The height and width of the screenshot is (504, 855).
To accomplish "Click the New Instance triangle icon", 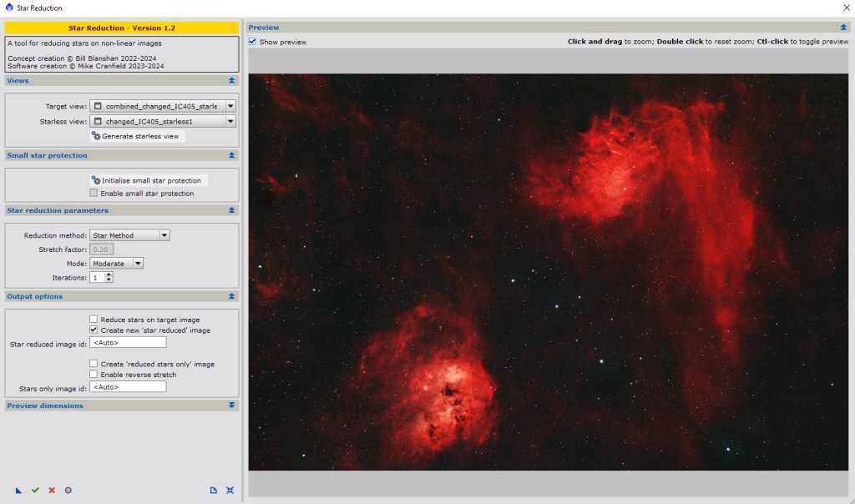I will coord(18,491).
